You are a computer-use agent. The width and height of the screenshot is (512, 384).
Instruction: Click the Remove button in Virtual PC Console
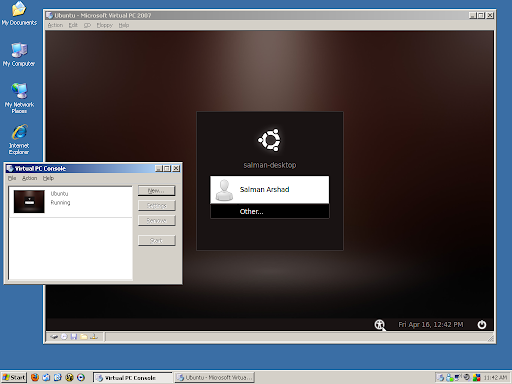156,220
